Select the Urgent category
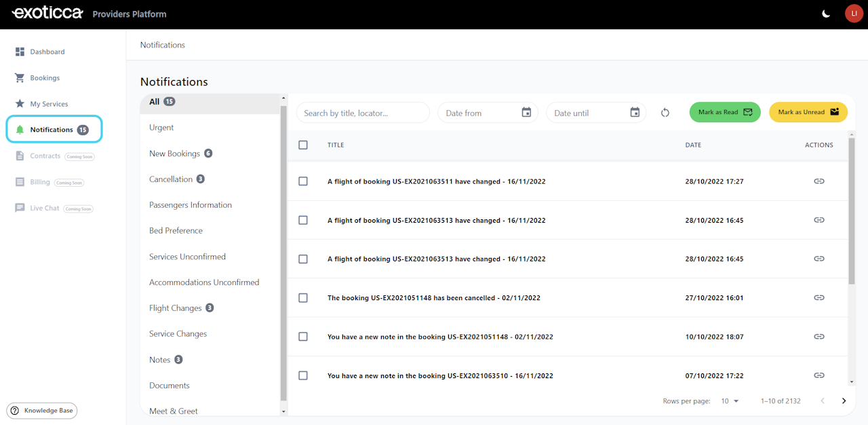 210,128
